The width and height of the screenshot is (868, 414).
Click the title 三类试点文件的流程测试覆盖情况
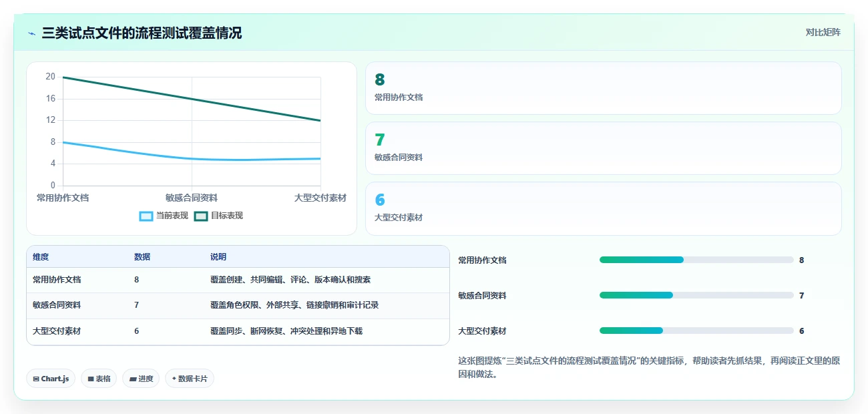coord(142,33)
